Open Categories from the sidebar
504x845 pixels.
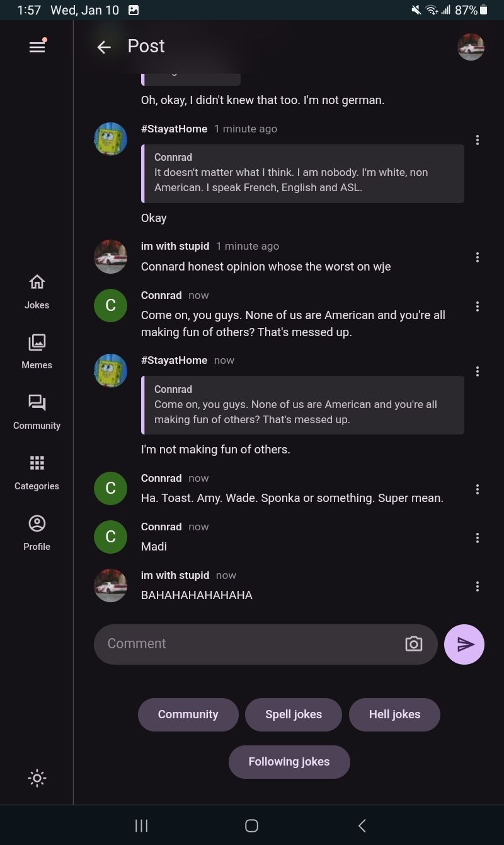click(37, 472)
